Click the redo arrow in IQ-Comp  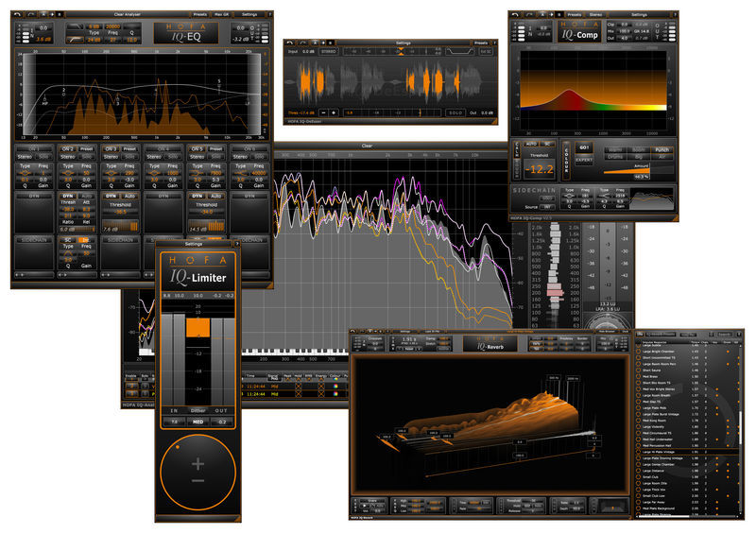click(529, 14)
